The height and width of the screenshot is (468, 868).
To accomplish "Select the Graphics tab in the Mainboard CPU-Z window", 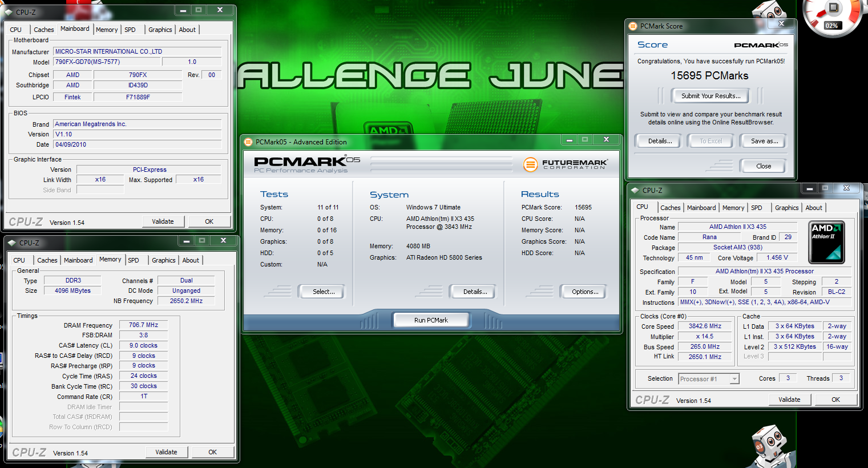I will (x=160, y=30).
